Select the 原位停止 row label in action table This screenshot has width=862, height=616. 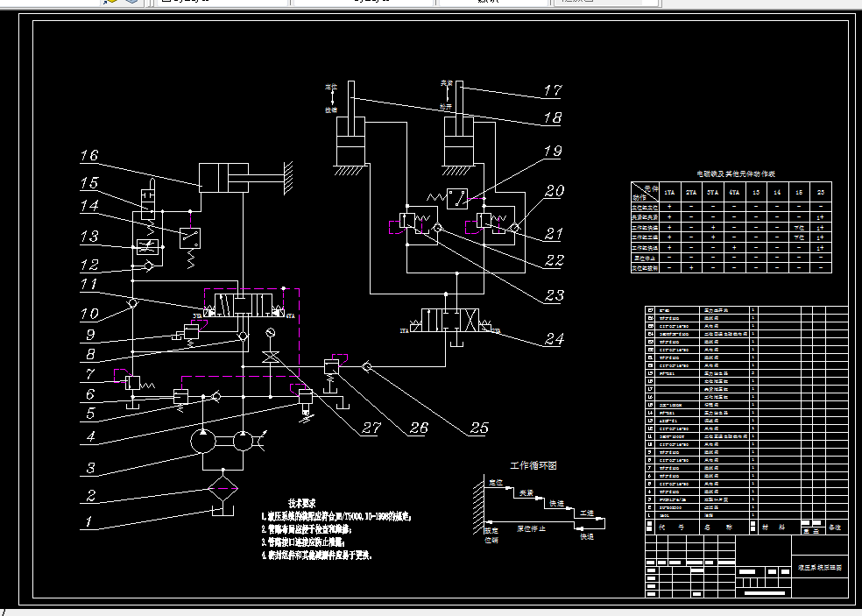pos(644,258)
